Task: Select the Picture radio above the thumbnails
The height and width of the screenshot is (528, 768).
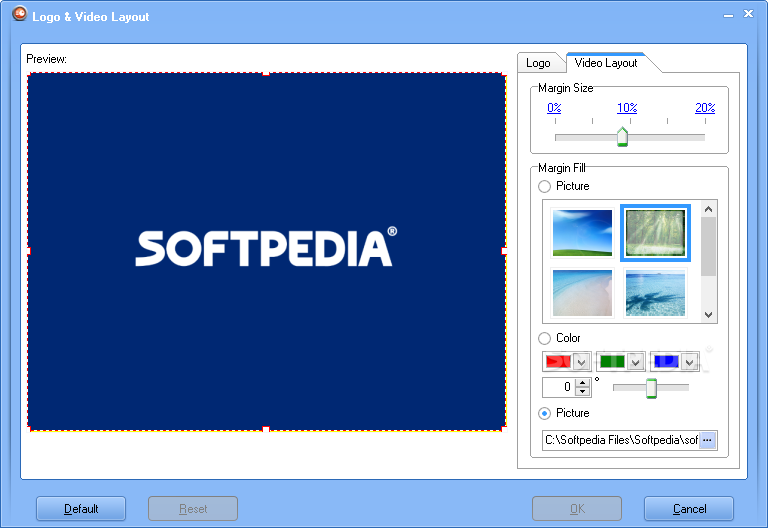Action: [544, 187]
